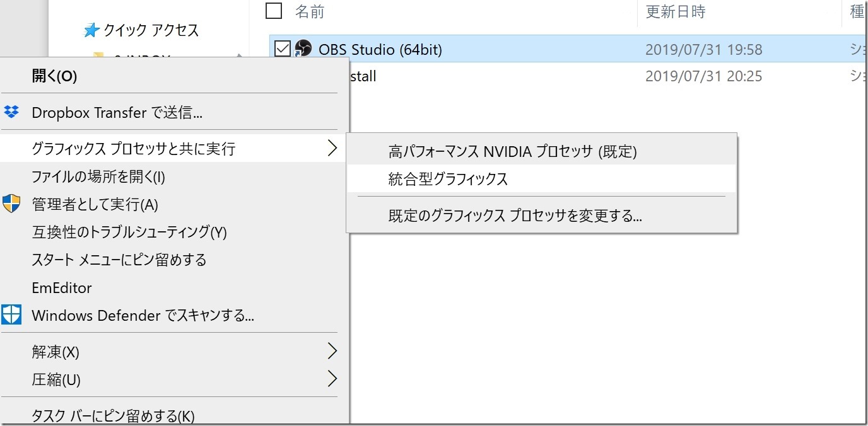Viewport: 868px width, 426px height.
Task: Expand the 解凍(X) submenu arrow
Action: pyautogui.click(x=332, y=351)
